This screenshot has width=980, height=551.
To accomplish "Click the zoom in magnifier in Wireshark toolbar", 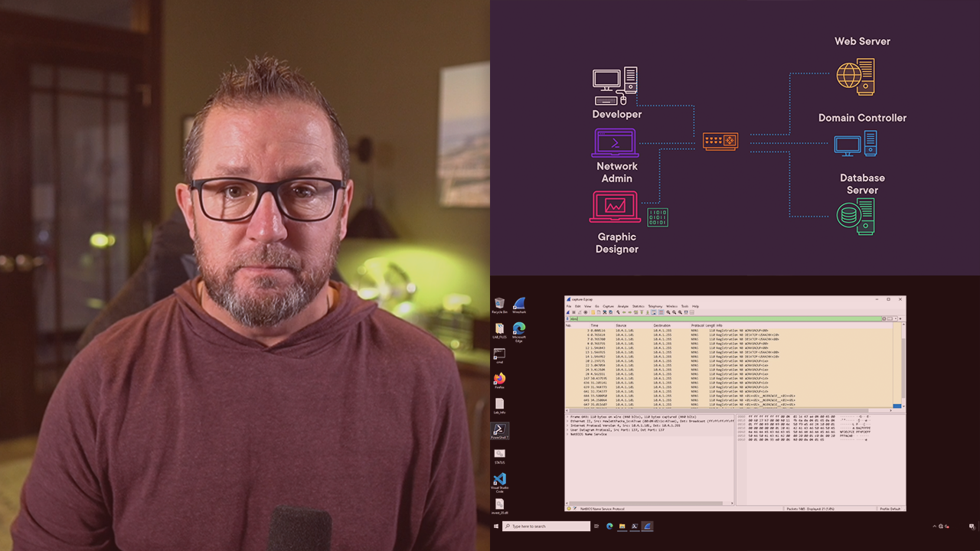I will coord(668,312).
